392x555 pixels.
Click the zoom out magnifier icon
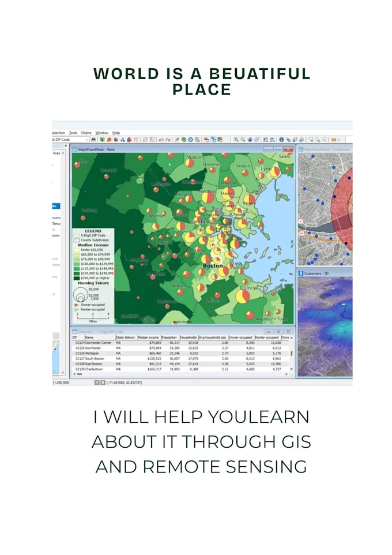pos(243,140)
